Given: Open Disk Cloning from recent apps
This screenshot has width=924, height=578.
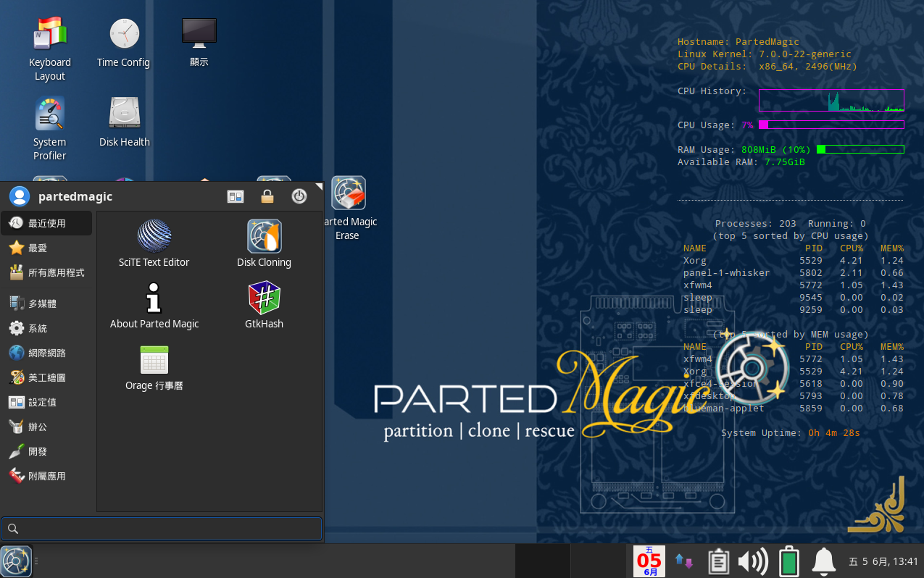Looking at the screenshot, I should click(264, 243).
